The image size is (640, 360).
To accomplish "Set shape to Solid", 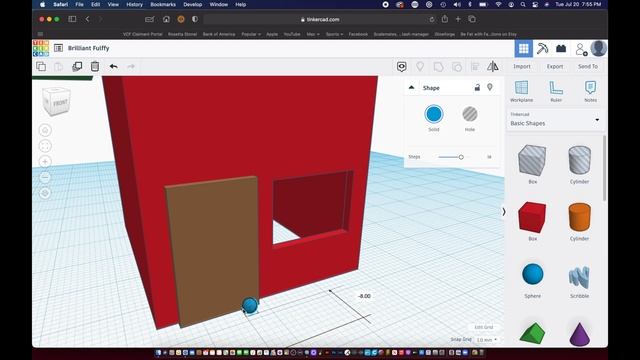I will click(x=433, y=114).
